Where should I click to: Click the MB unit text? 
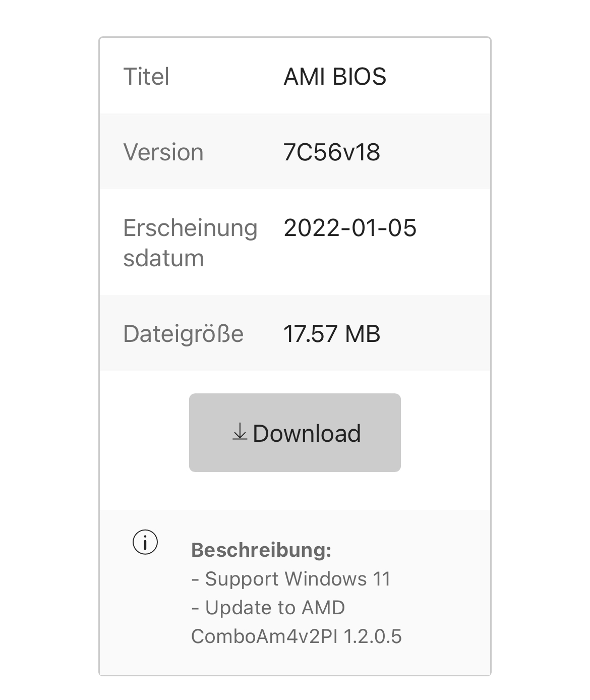pos(363,334)
